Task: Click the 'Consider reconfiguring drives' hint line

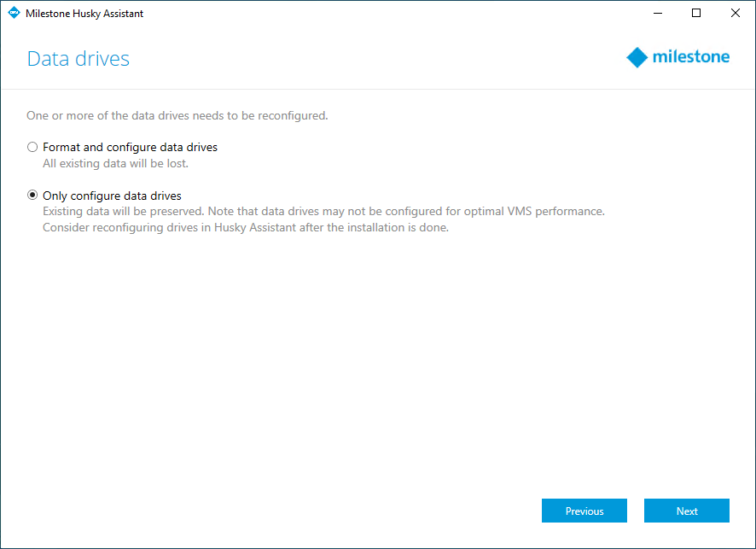Action: pos(246,228)
